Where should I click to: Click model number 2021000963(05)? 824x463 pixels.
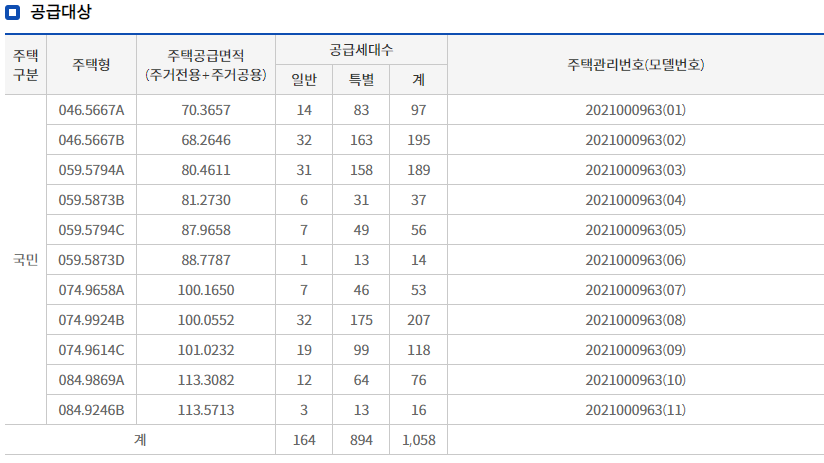coord(635,230)
